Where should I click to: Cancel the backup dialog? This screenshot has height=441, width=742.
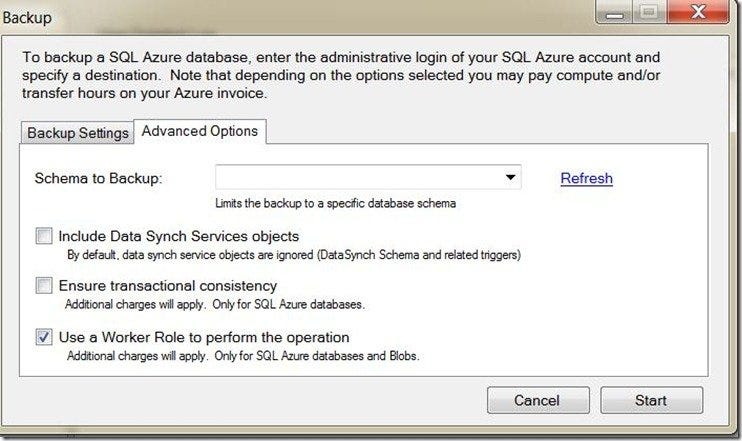[538, 400]
